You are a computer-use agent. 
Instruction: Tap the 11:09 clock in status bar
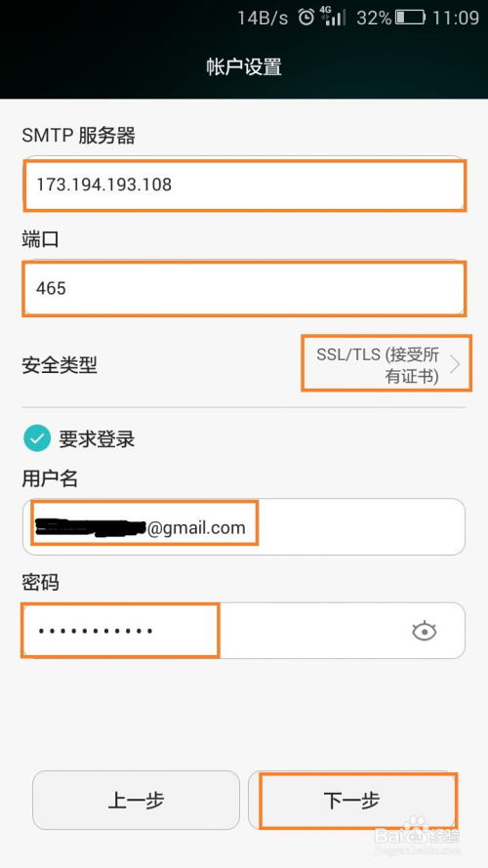456,18
